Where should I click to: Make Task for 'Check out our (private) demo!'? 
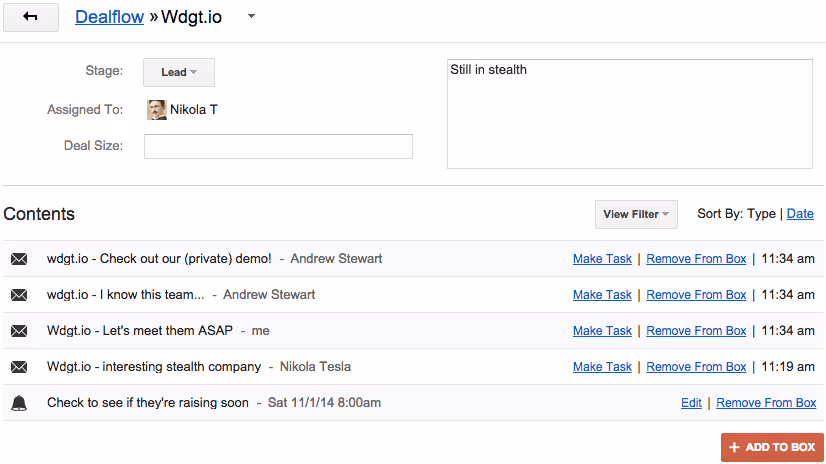tap(602, 259)
